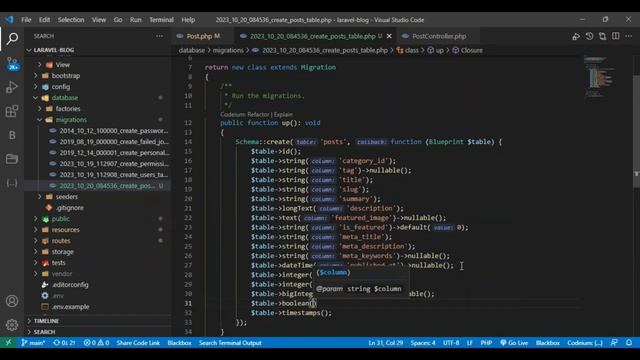Image resolution: width=640 pixels, height=360 pixels.
Task: Click errors and warnings indicator
Action: point(96,343)
